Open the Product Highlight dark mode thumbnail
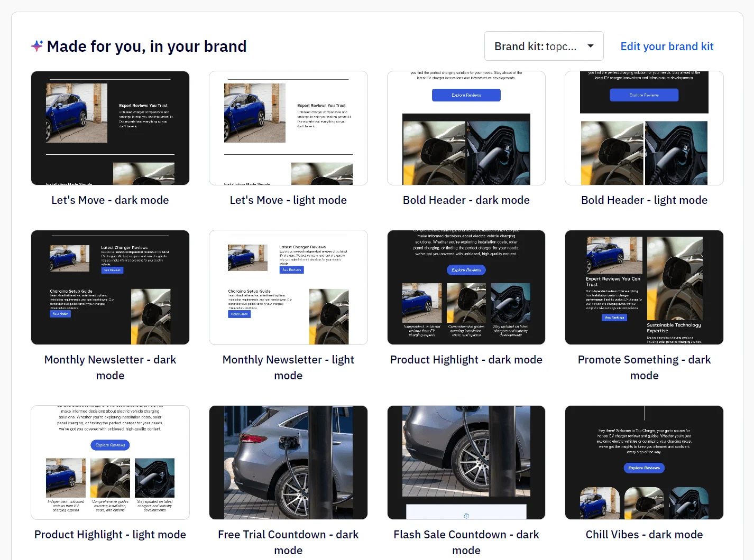This screenshot has width=754, height=560. tap(466, 287)
